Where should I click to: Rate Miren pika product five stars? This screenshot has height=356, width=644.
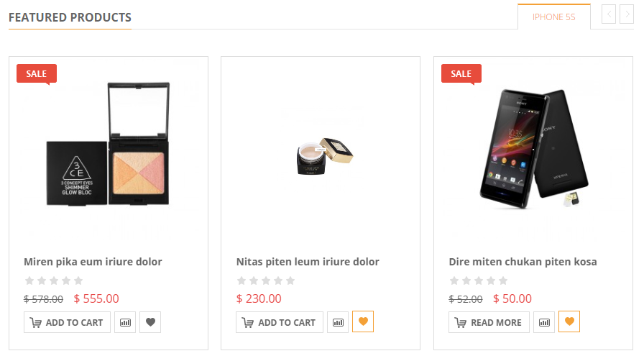(x=78, y=280)
